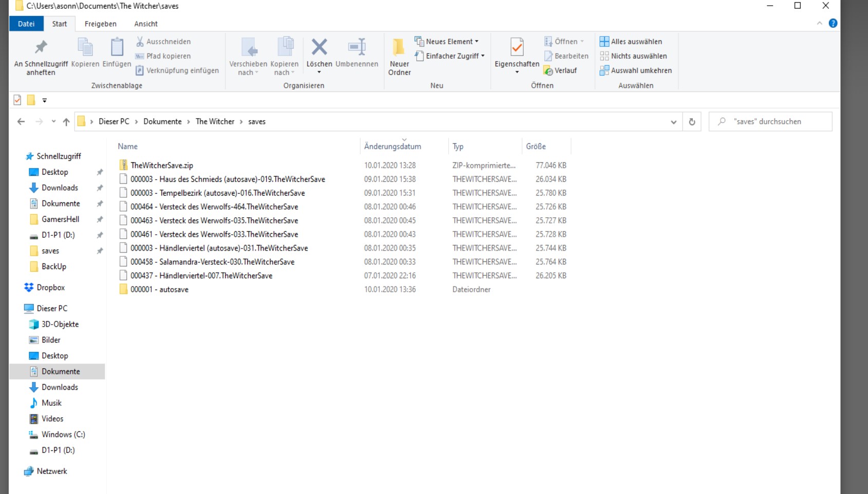Click 'The Witcher' in the address breadcrumb
Screen dimensions: 868x494
point(215,122)
